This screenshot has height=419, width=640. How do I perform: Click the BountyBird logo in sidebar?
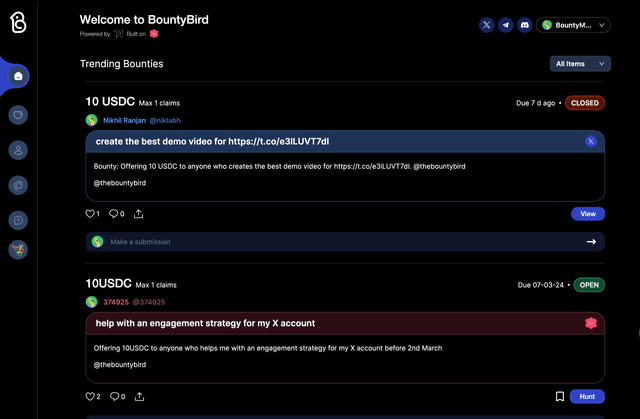[x=18, y=22]
